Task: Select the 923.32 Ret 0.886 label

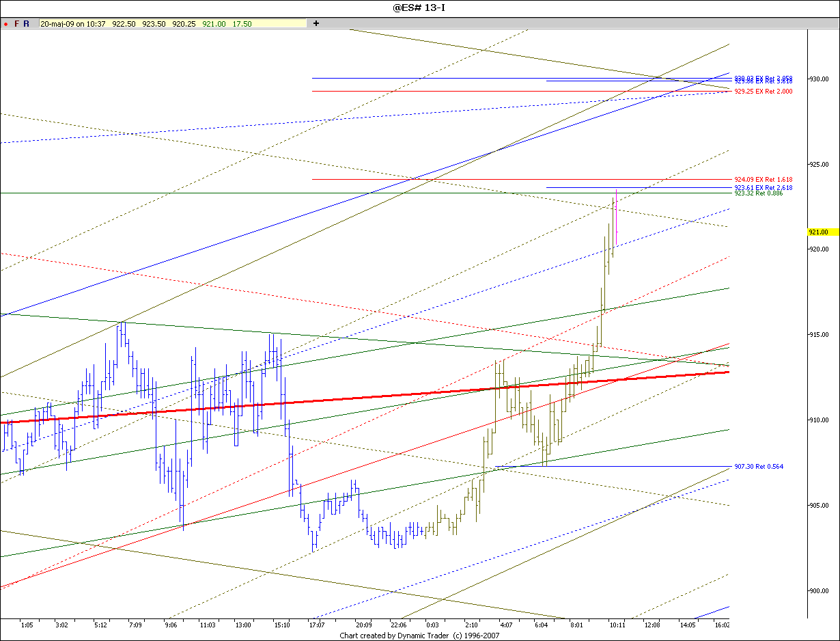Action: [758, 193]
